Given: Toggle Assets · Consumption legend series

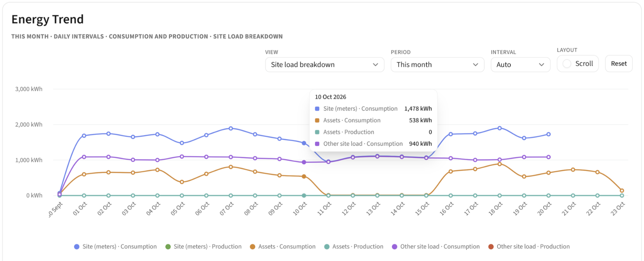Looking at the screenshot, I should (x=283, y=247).
